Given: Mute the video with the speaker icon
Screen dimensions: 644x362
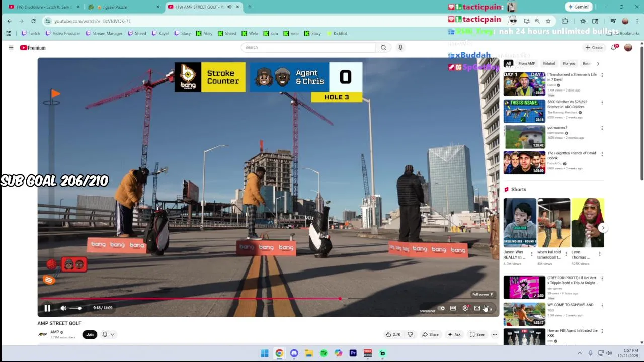Looking at the screenshot, I should [63, 308].
